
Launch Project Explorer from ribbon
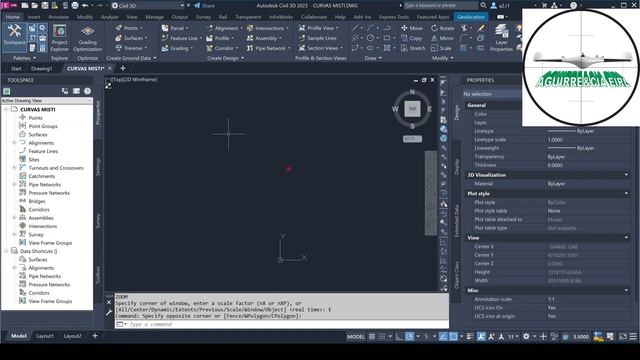click(60, 39)
